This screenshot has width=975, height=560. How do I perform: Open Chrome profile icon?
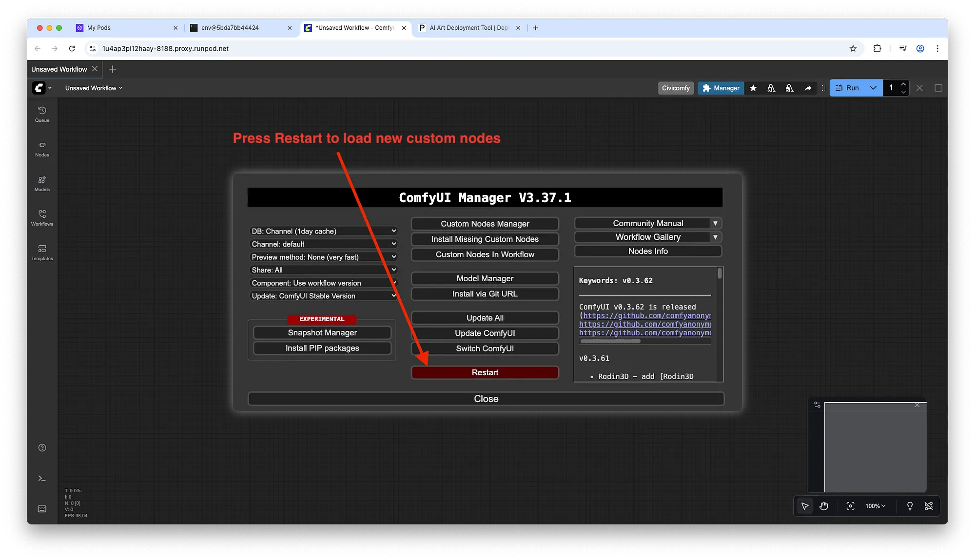click(x=920, y=48)
